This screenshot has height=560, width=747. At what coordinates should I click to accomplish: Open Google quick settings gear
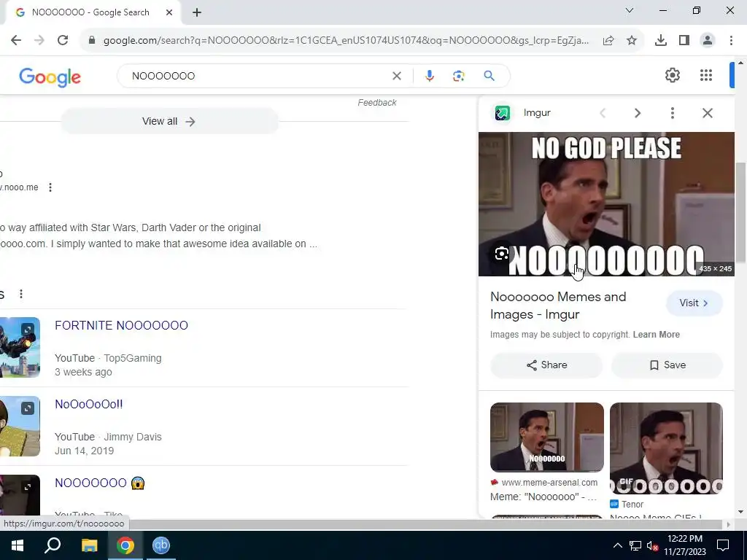tap(672, 75)
